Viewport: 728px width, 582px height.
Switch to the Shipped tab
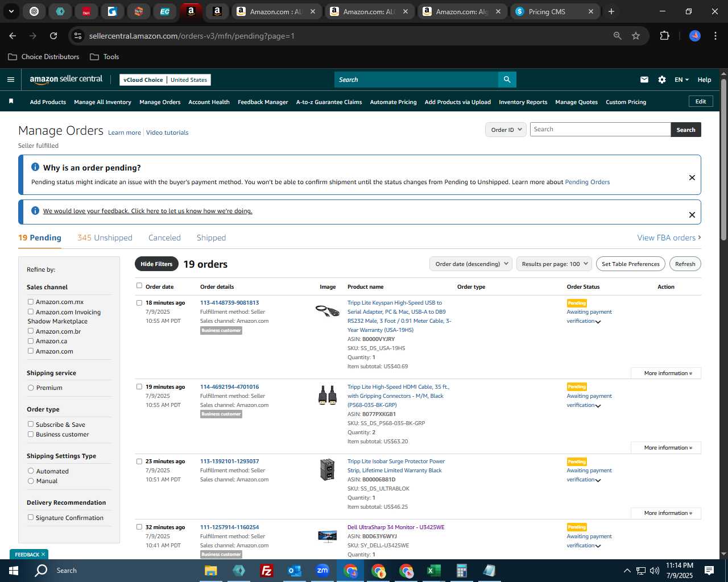(211, 238)
